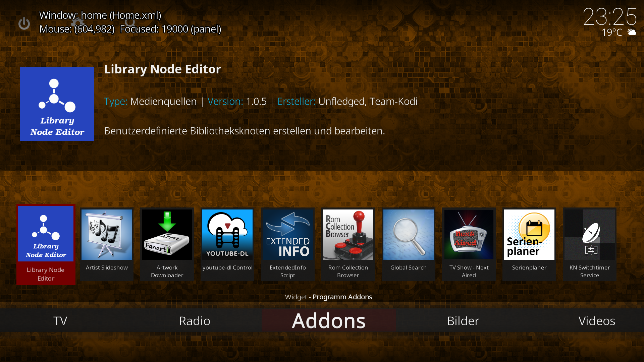Image resolution: width=644 pixels, height=362 pixels.
Task: Click the 19°C temperature reading
Action: 612,32
